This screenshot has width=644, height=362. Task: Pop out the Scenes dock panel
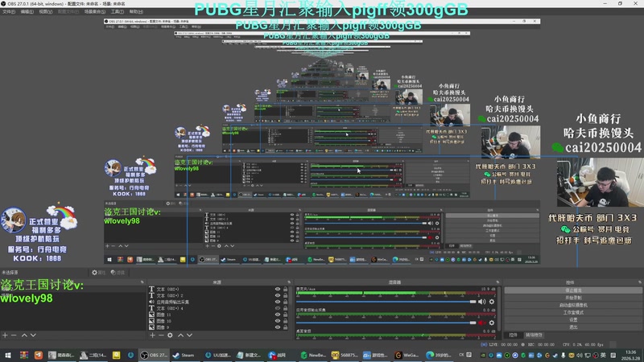[142, 282]
